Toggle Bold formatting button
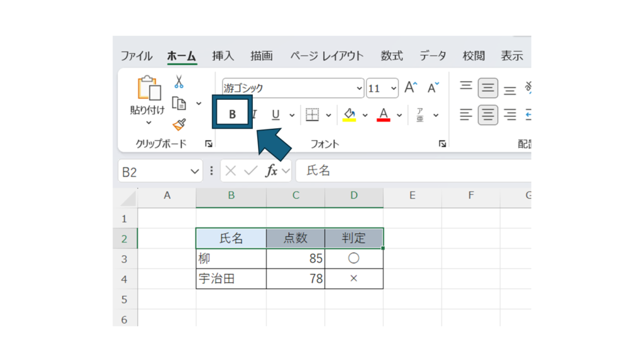 232,114
